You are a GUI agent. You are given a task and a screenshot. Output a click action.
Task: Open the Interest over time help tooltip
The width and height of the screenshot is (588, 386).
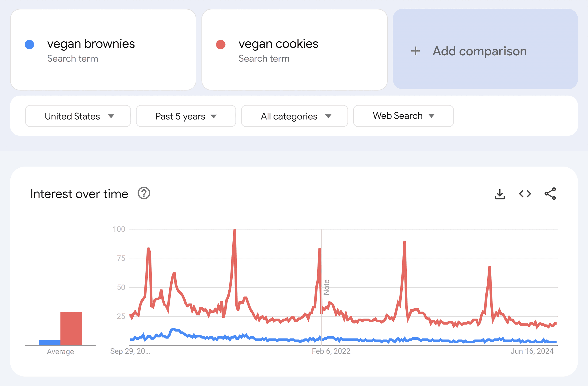[143, 194]
